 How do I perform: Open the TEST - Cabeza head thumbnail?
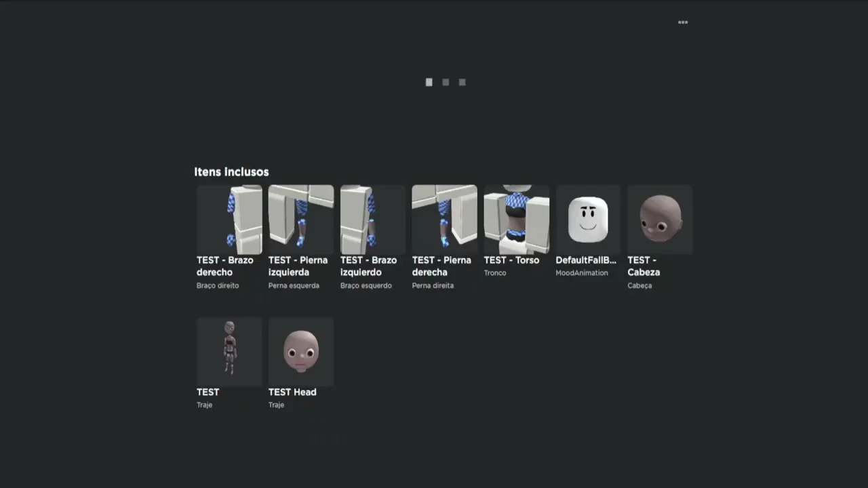(x=660, y=220)
